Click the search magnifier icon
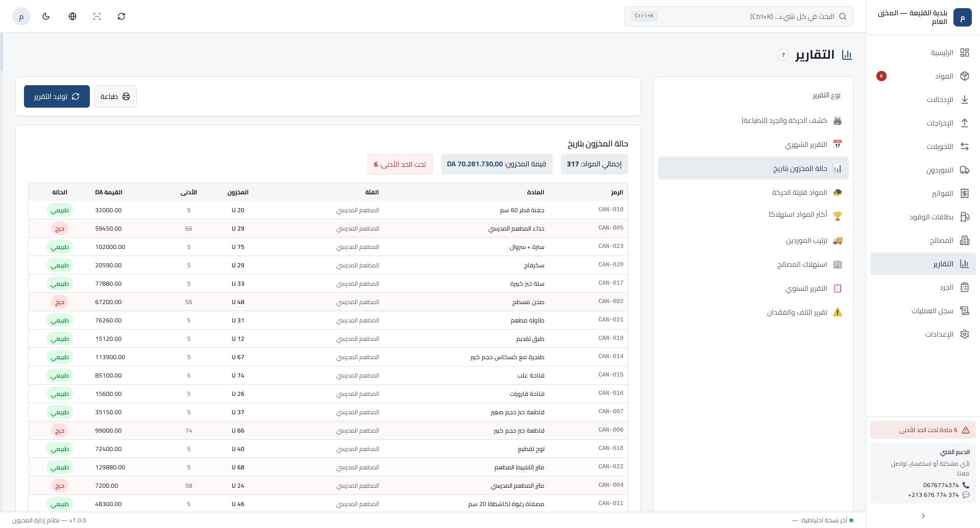 coord(843,16)
